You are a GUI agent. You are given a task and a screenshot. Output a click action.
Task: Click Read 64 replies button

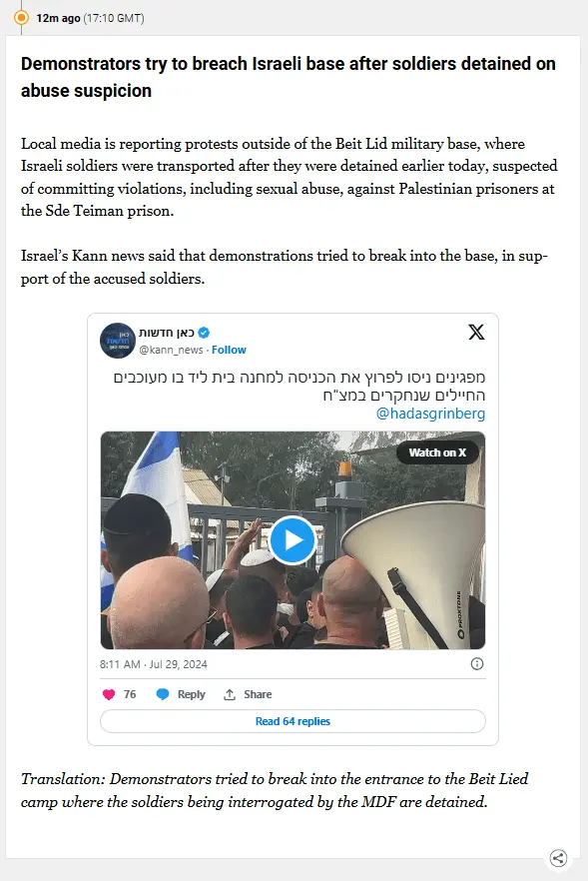pyautogui.click(x=293, y=721)
